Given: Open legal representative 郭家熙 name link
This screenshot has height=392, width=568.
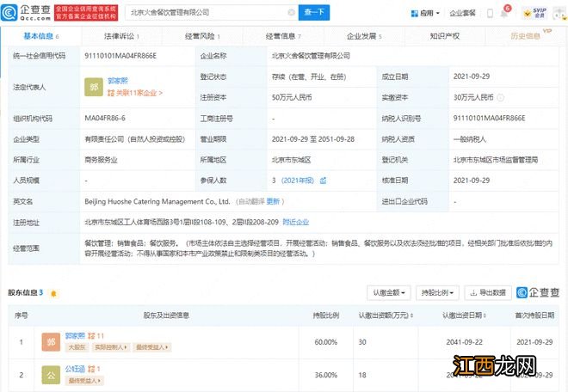Looking at the screenshot, I should coord(118,81).
